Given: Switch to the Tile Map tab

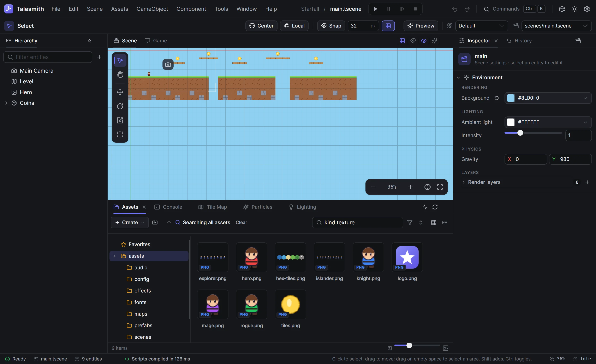Looking at the screenshot, I should pyautogui.click(x=213, y=207).
